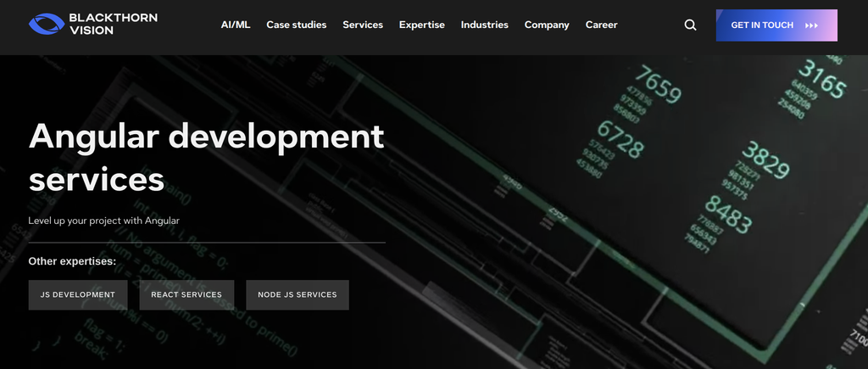868x369 pixels.
Task: Select the JS Development button
Action: click(78, 294)
